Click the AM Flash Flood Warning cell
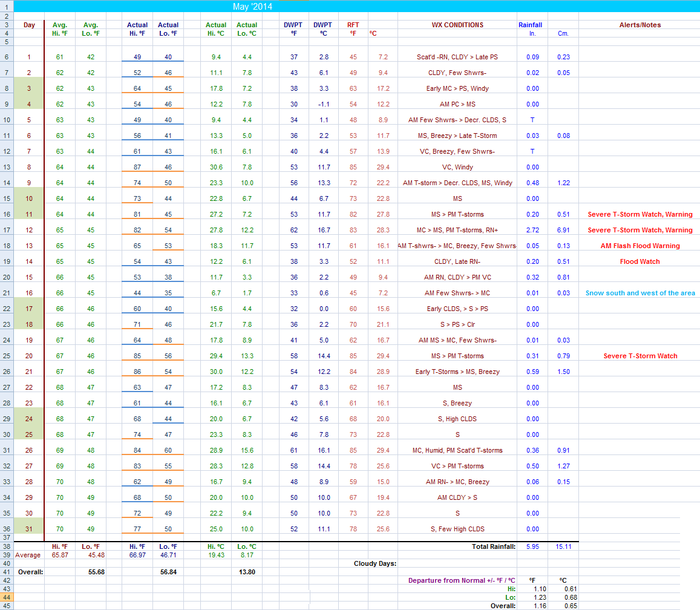The image size is (700, 610). pyautogui.click(x=639, y=246)
